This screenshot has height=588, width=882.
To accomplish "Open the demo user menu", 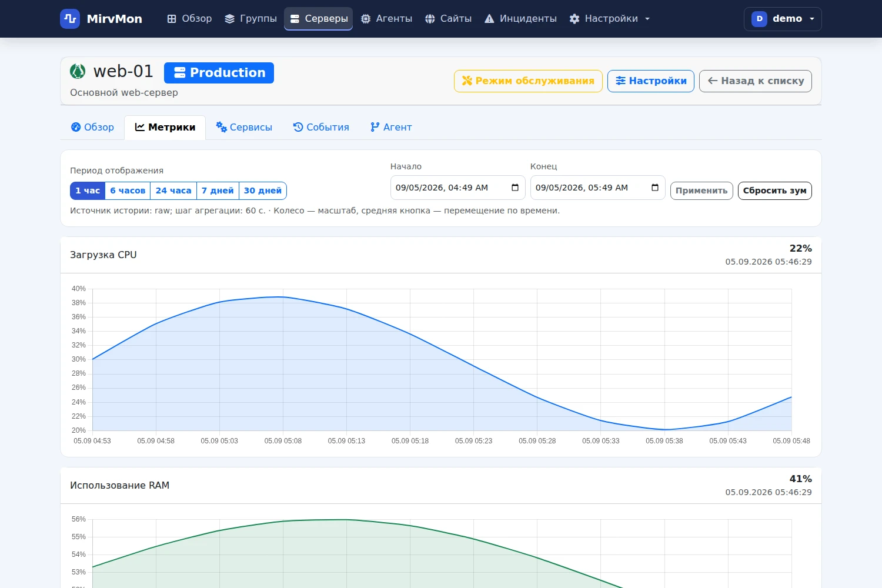I will point(783,19).
